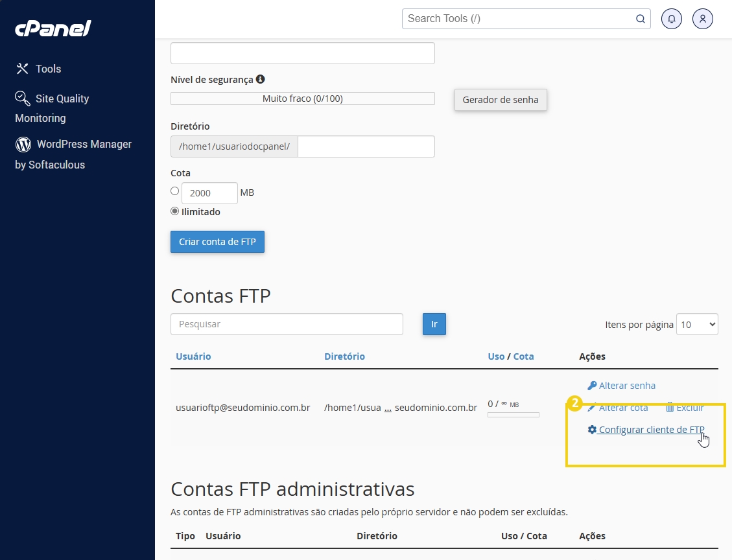Click the Ir search button
The width and height of the screenshot is (732, 560).
coord(434,324)
